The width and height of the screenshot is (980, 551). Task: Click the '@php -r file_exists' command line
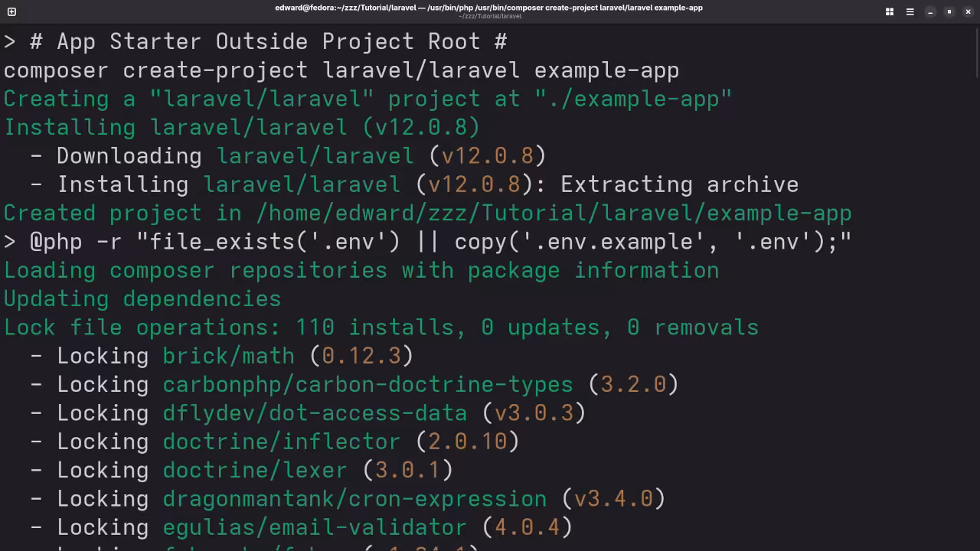428,242
